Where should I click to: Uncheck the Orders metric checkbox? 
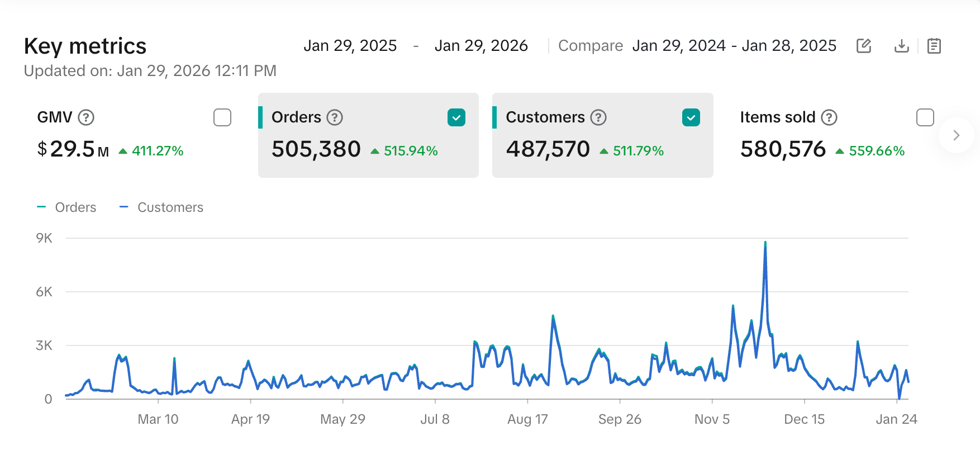456,117
